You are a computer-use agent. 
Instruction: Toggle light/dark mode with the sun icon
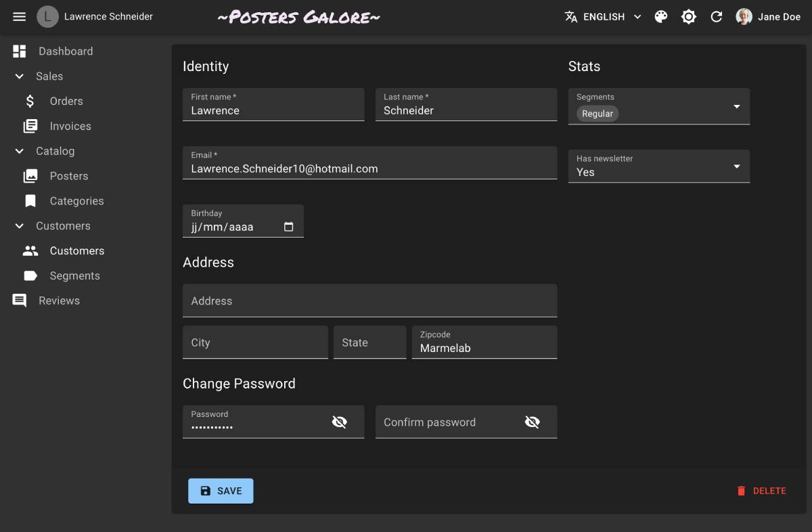click(689, 17)
